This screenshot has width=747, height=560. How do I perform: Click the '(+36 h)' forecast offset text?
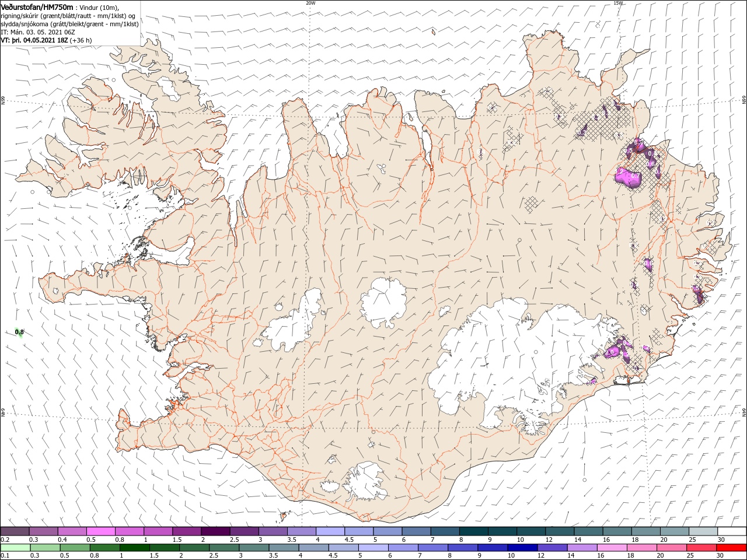[x=81, y=40]
